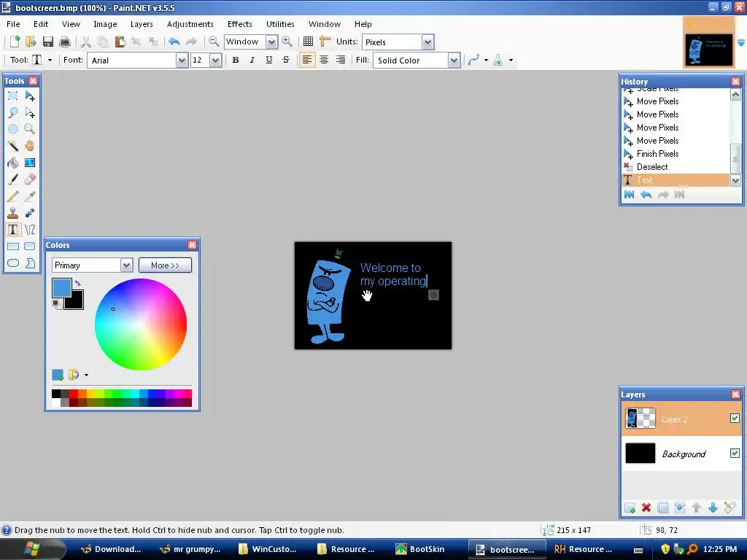Image resolution: width=747 pixels, height=560 pixels.
Task: Click the blue primary color swatch
Action: pyautogui.click(x=61, y=287)
